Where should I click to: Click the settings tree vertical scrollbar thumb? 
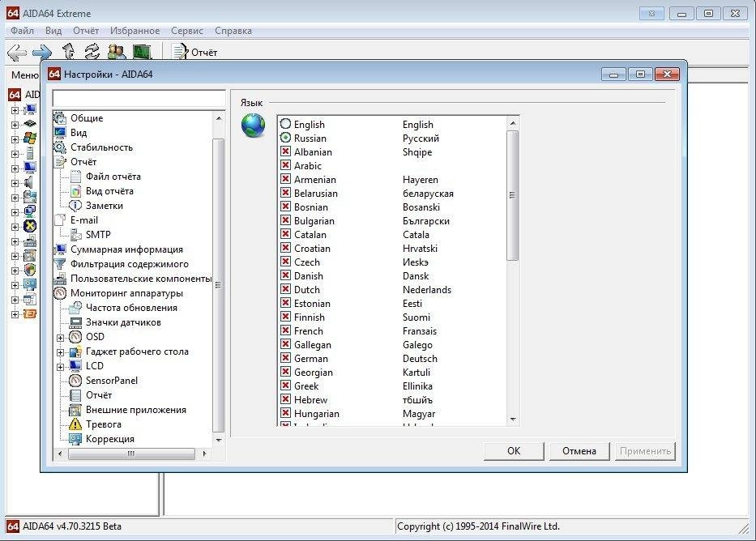click(219, 285)
